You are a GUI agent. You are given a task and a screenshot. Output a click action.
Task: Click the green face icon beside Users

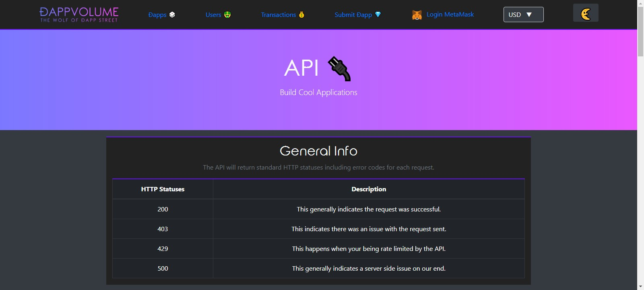tap(227, 14)
